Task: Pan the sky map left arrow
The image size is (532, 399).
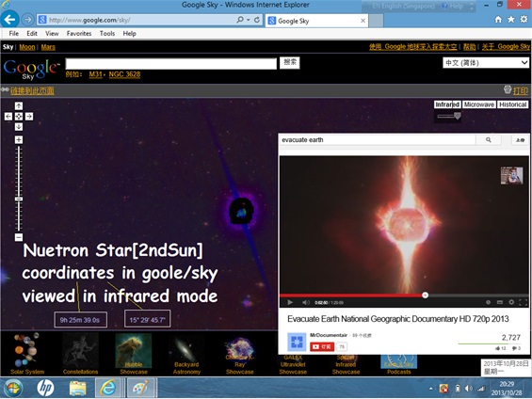Action: [8, 117]
